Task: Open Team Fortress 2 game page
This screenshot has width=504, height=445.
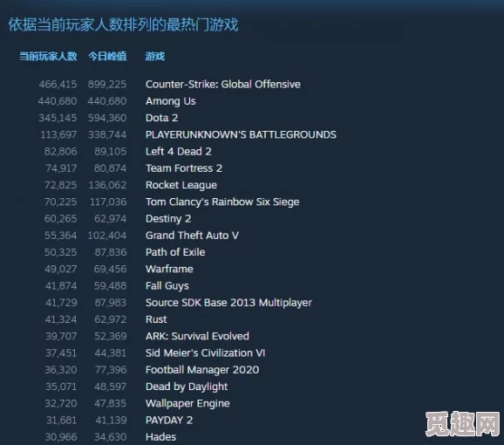Action: (x=183, y=168)
